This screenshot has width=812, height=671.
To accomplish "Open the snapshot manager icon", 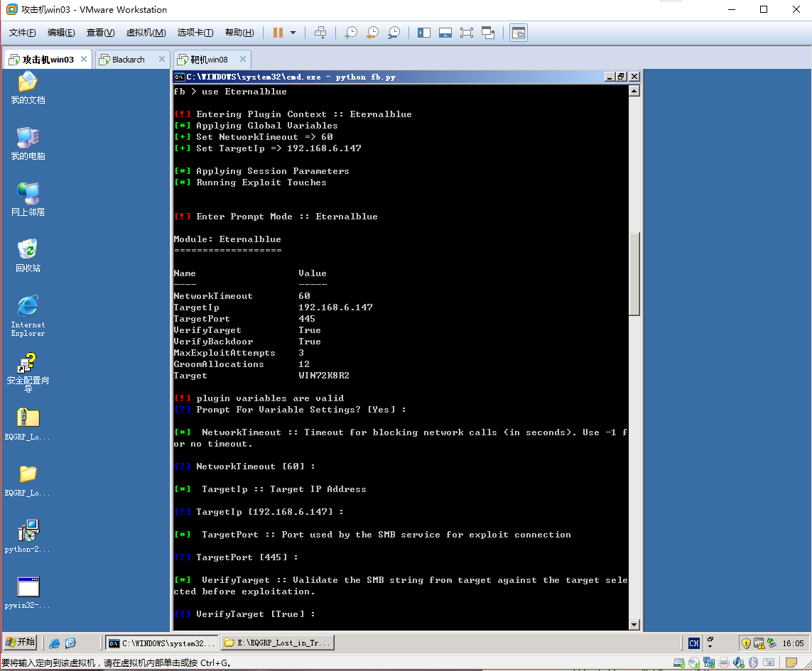I will coord(394,33).
